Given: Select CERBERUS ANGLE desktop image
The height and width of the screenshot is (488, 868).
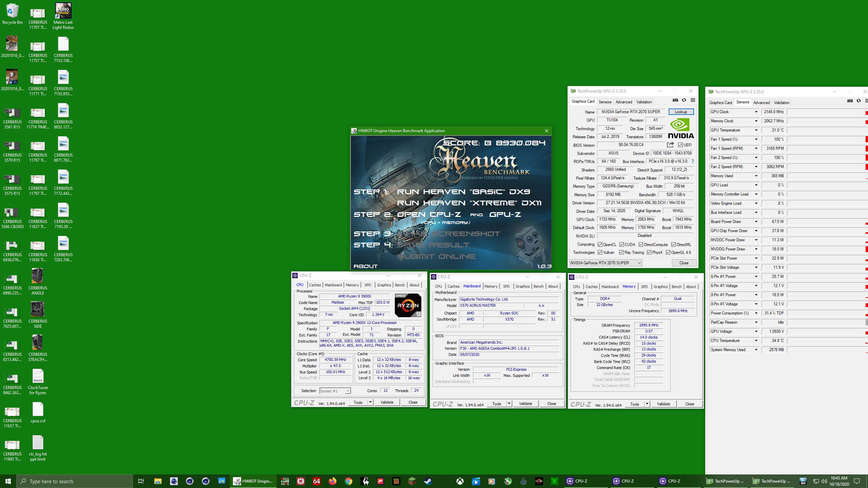Looking at the screenshot, I should coord(38,282).
